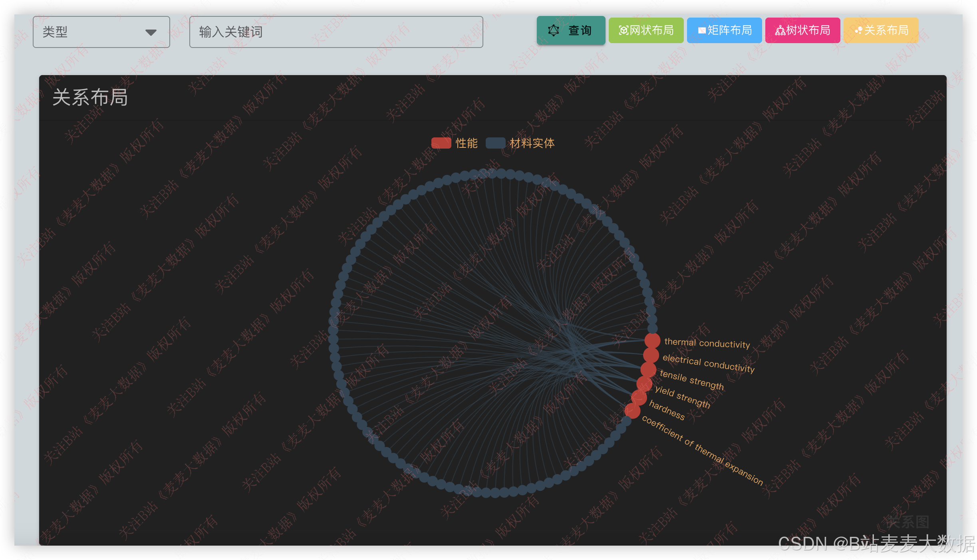Click the red 性能 legend swatch
The height and width of the screenshot is (560, 977).
pos(441,143)
